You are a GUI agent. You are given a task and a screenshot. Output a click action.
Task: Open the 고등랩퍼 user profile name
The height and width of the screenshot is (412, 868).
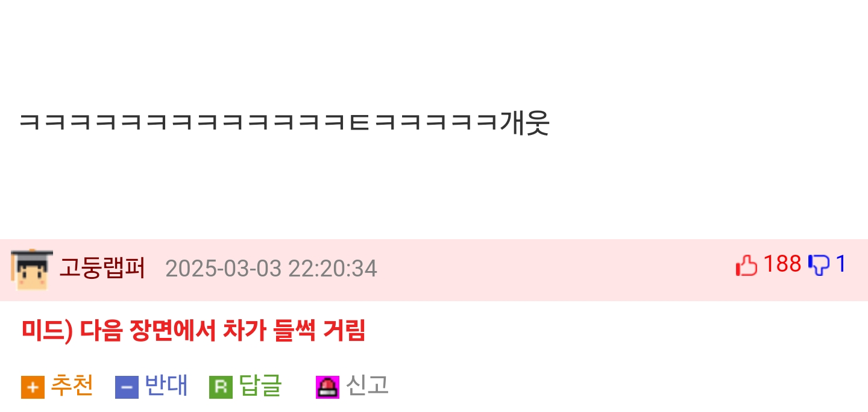click(x=102, y=269)
